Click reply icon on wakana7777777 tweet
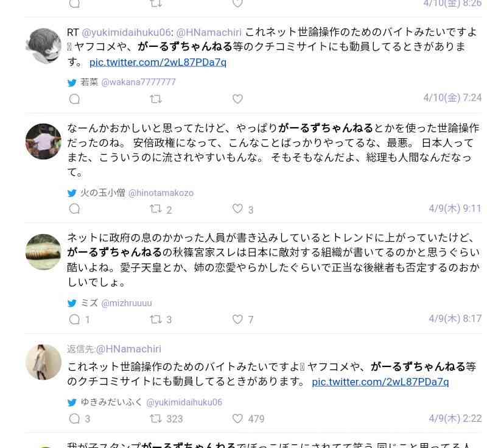The width and height of the screenshot is (487, 448). pos(74,99)
